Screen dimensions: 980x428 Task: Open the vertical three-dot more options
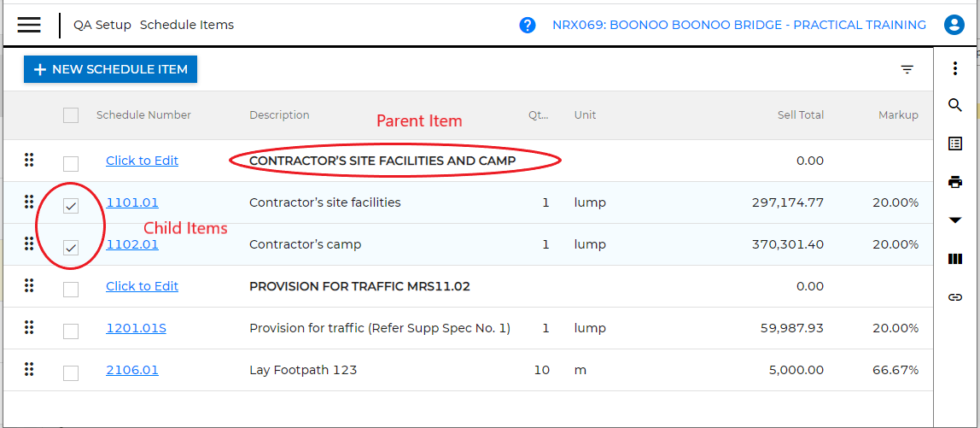955,69
